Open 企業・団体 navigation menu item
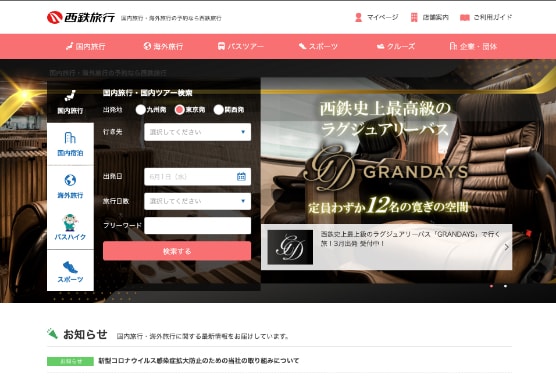This screenshot has width=556, height=384. tap(473, 46)
